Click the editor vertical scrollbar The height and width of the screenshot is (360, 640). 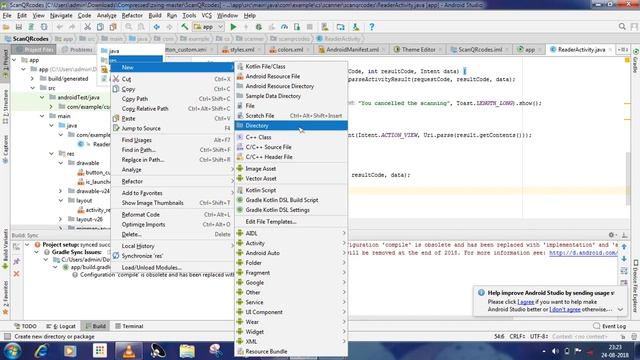click(628, 178)
